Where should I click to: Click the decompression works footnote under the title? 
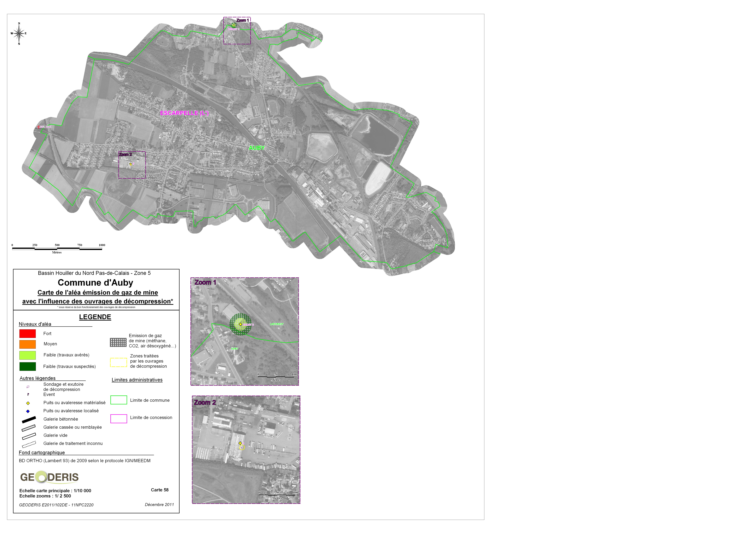[96, 307]
